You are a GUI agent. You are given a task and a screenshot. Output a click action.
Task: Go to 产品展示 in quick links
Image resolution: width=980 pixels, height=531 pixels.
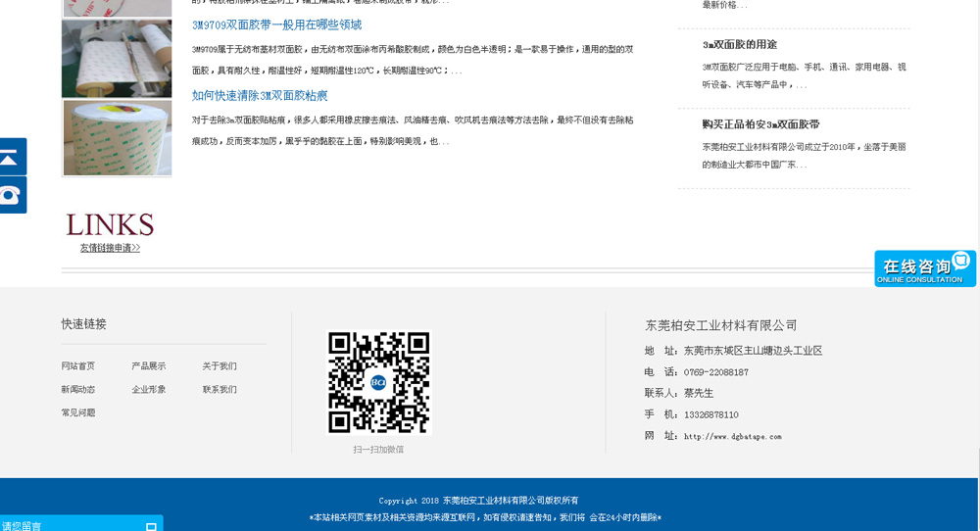click(x=149, y=366)
